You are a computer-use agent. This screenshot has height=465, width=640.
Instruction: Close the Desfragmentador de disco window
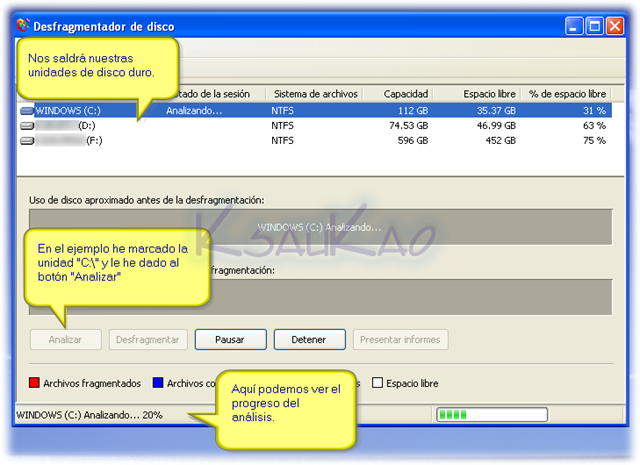tap(615, 26)
